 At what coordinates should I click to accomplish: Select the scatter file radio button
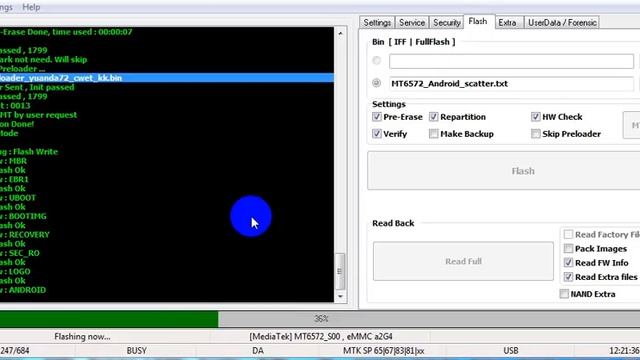coord(376,83)
